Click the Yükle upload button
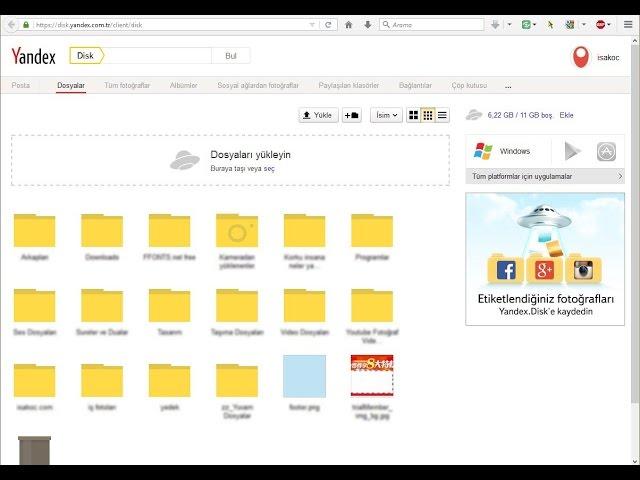Viewport: 640px width, 480px height. [318, 115]
